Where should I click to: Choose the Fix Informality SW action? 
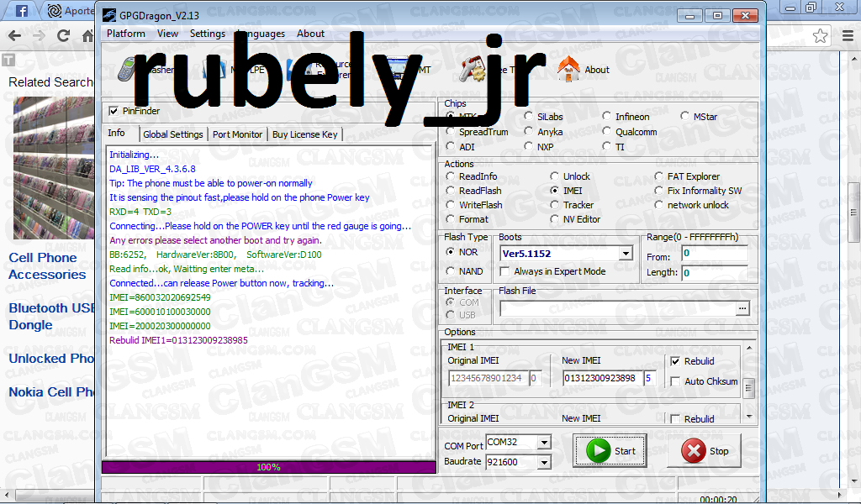coord(659,191)
